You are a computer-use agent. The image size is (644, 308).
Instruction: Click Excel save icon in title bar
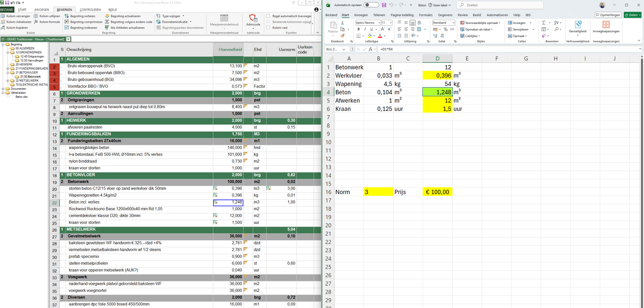point(384,5)
